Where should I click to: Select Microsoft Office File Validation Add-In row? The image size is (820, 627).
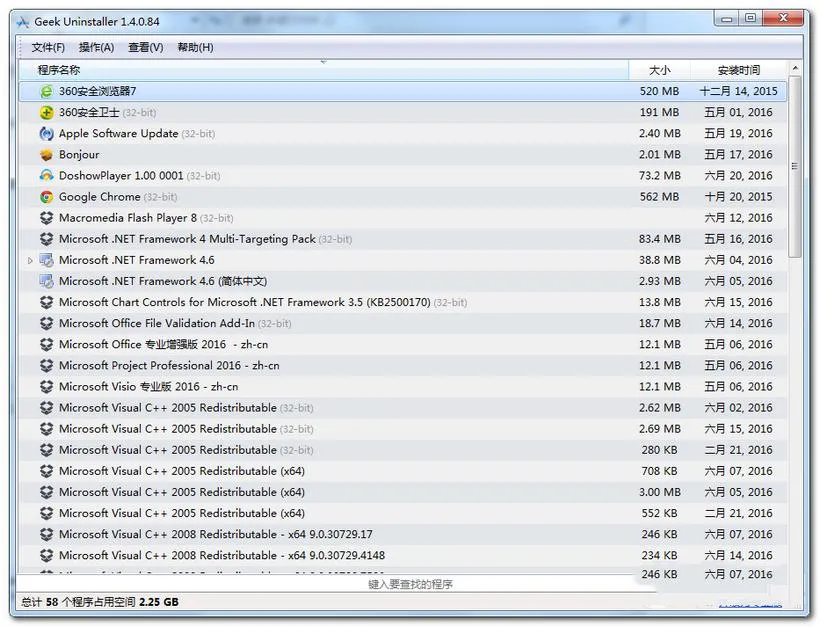click(x=403, y=323)
